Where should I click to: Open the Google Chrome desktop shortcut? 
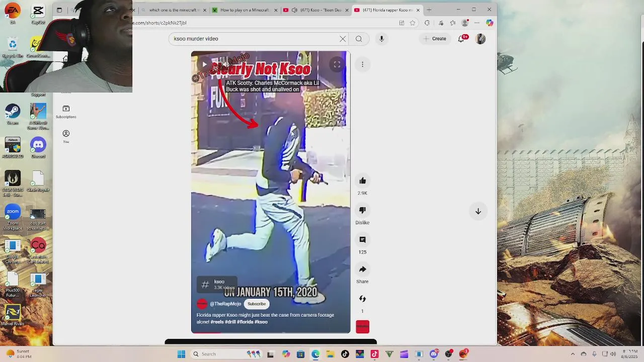[x=13, y=250]
